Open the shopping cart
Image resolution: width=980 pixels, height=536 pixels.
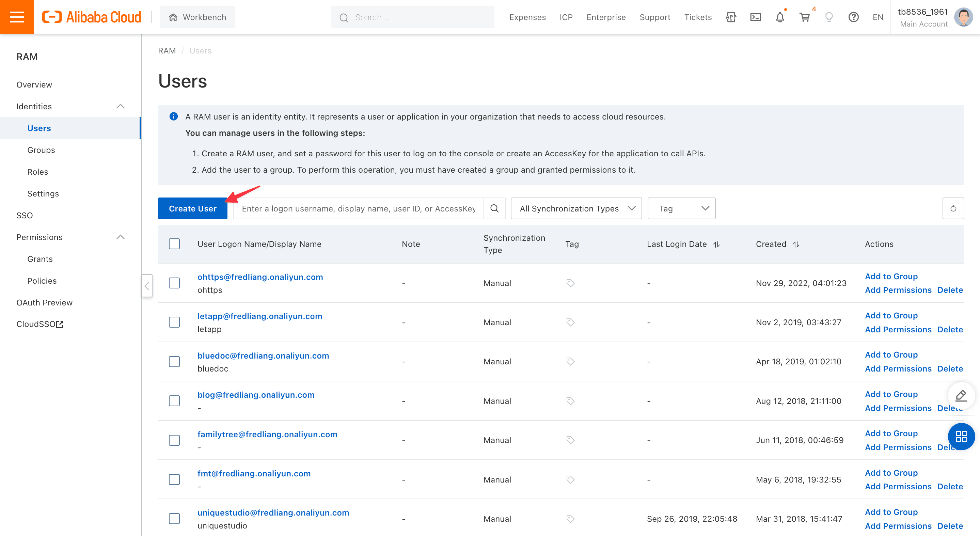click(805, 17)
